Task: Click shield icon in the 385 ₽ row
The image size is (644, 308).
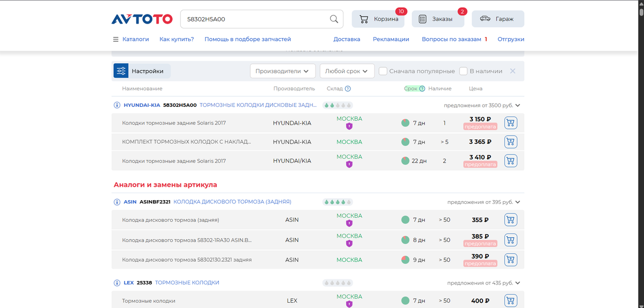Action: click(349, 244)
